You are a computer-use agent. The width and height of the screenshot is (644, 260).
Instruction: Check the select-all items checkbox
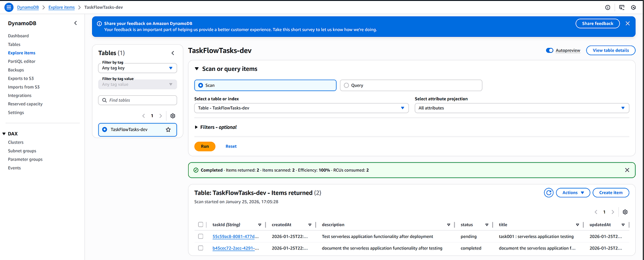click(201, 225)
